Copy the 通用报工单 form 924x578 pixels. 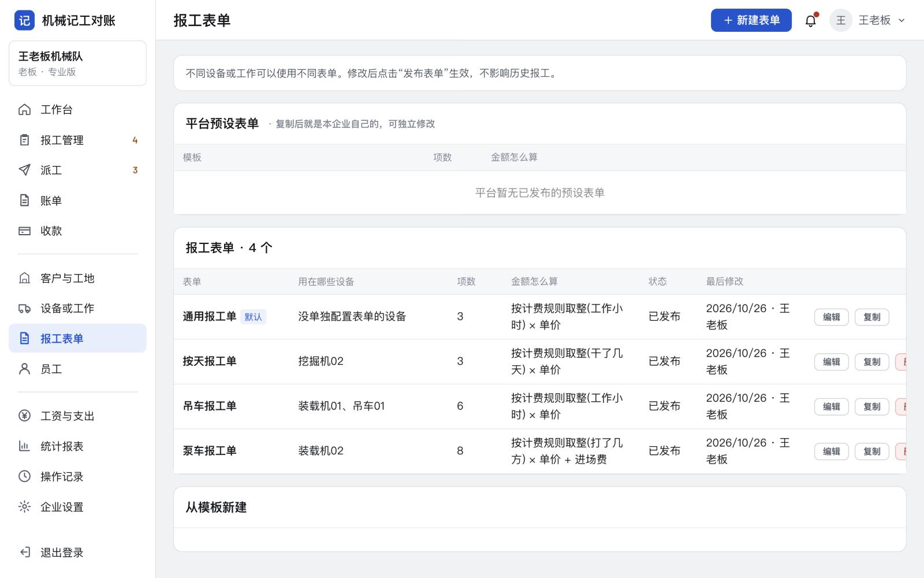871,317
